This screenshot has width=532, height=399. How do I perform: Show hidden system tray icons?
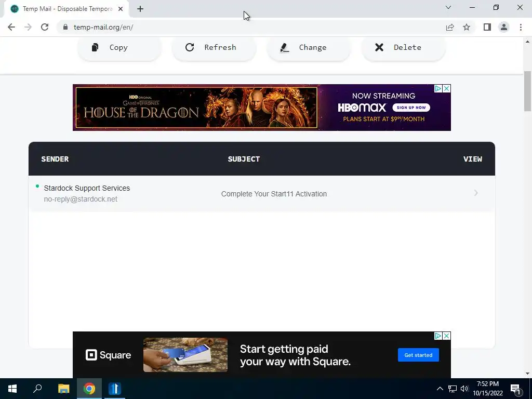440,389
